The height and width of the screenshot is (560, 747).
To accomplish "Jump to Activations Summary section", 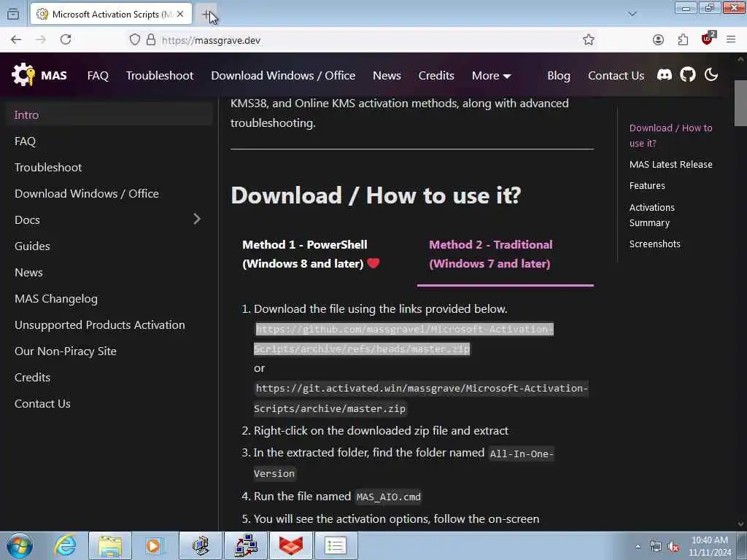I will (651, 215).
